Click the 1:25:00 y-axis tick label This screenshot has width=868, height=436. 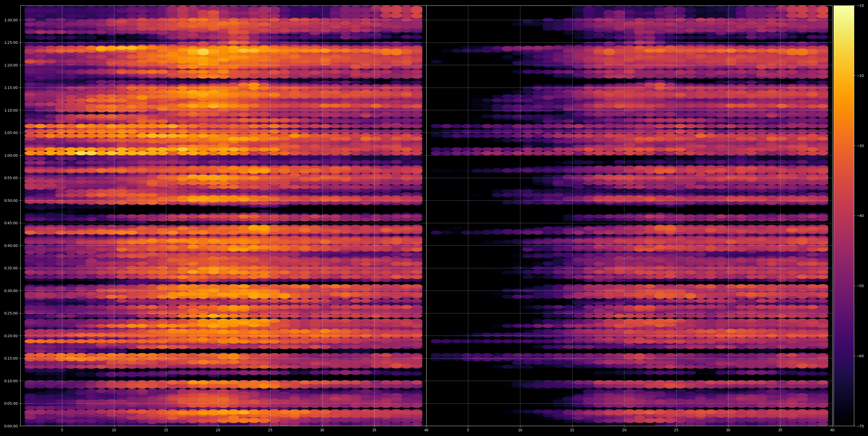11,43
